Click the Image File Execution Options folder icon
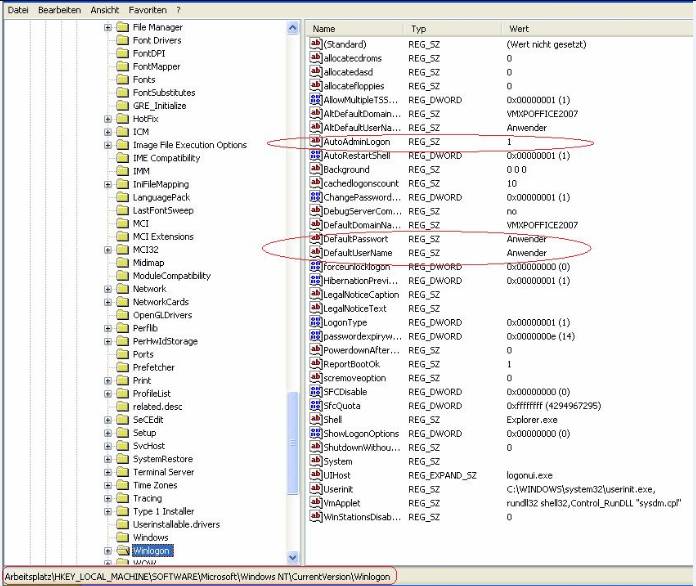The width and height of the screenshot is (696, 586). point(123,145)
